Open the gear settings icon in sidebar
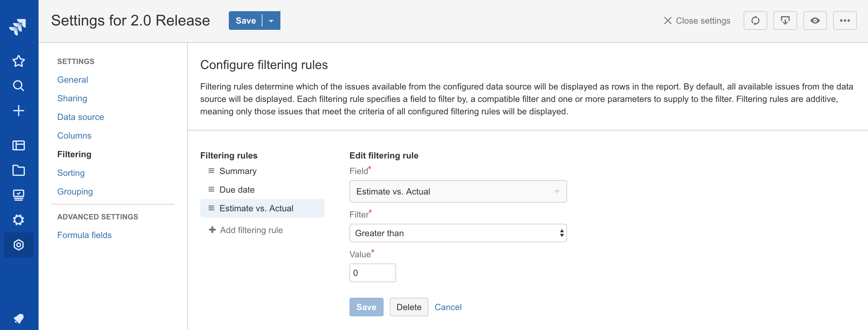 click(x=18, y=220)
